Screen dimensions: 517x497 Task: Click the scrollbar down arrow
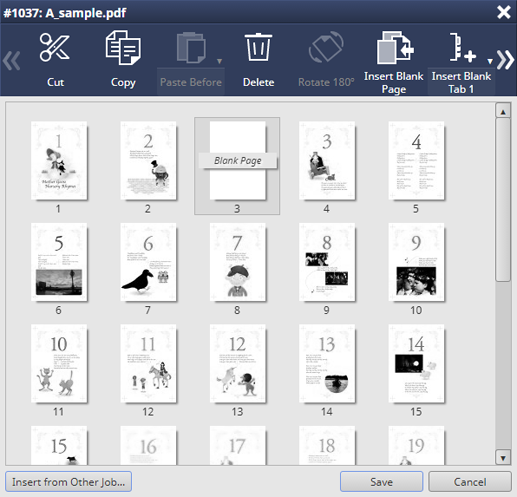(503, 458)
